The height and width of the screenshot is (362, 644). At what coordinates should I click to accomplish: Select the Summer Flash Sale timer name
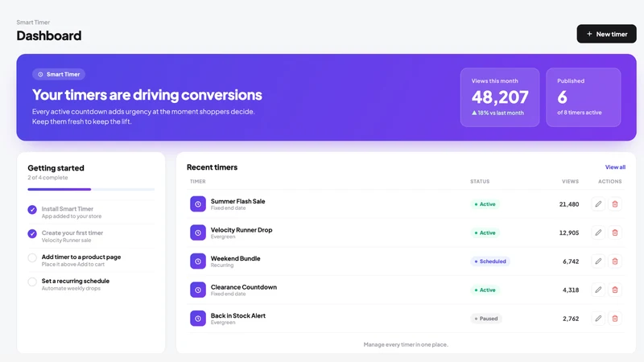point(237,201)
